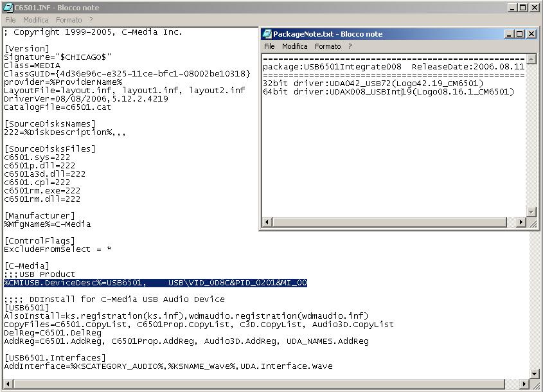
Task: Maximize the C6501.INF window
Action: coord(523,7)
